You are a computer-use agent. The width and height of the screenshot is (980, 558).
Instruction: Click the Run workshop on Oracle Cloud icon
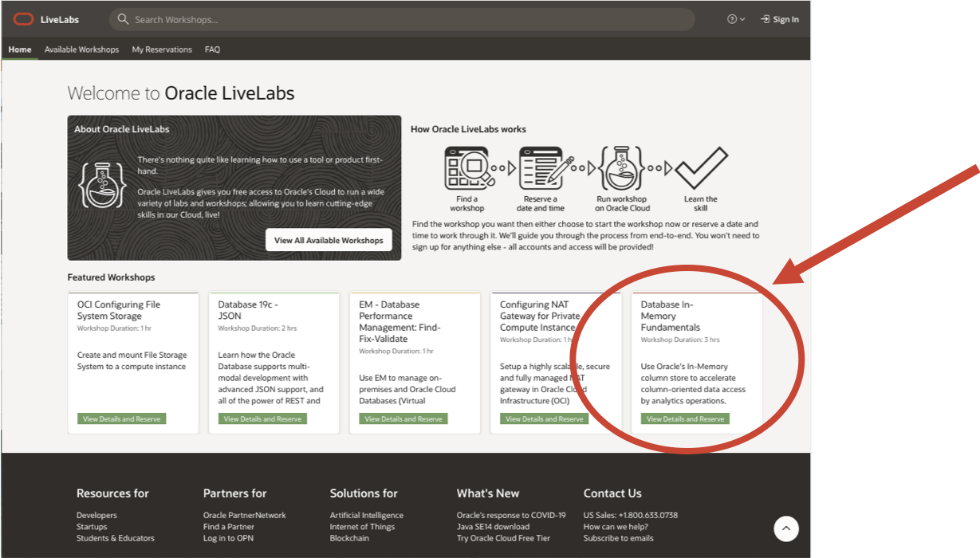[622, 169]
